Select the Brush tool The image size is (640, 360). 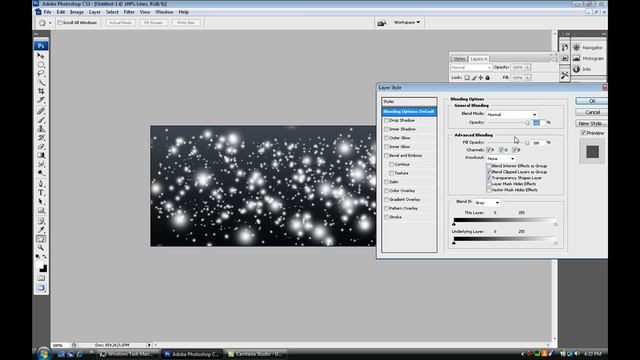click(x=41, y=120)
